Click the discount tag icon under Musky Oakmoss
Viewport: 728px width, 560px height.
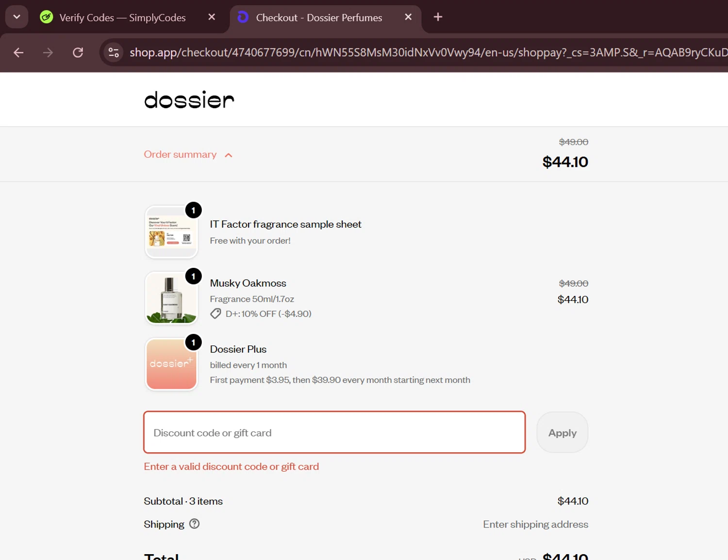215,314
